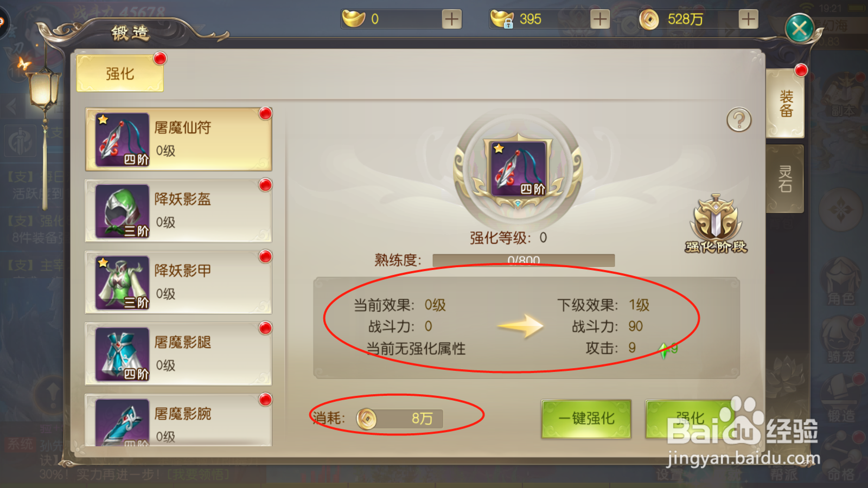
Task: Add gold ingots with the plus button
Action: [x=451, y=19]
